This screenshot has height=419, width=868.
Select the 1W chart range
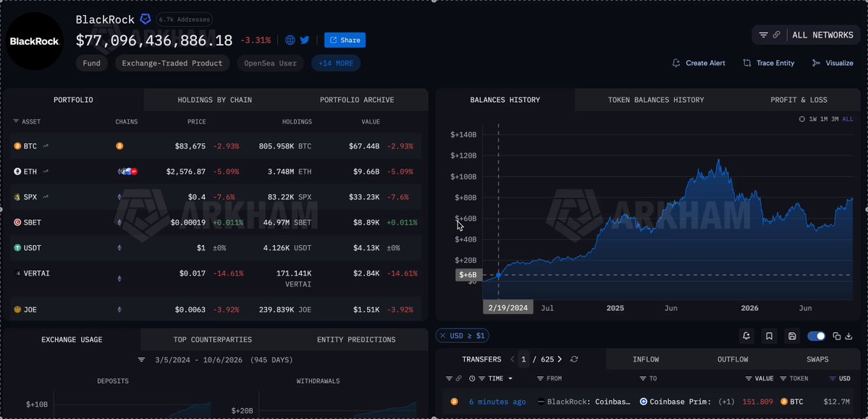tap(813, 119)
